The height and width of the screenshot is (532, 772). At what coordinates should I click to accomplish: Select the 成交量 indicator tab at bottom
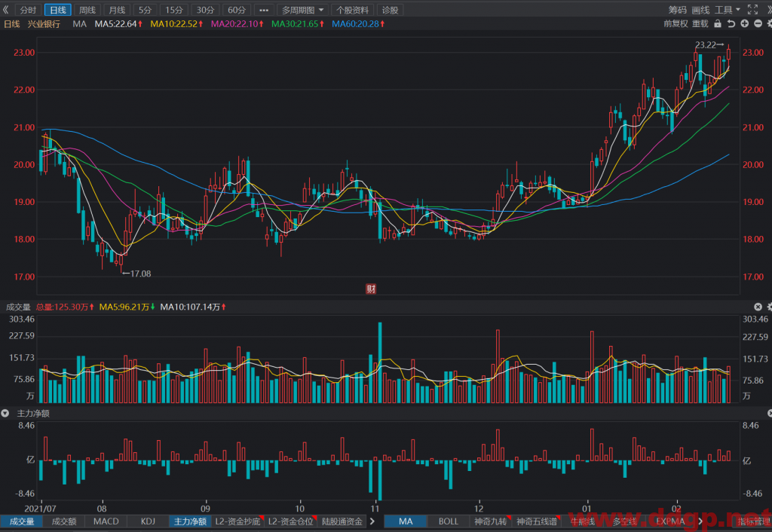22,521
